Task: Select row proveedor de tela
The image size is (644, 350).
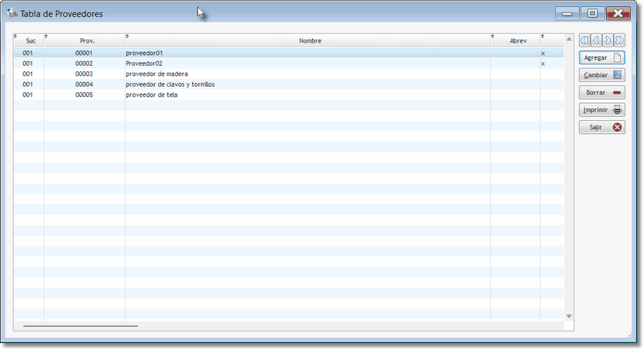Action: (288, 94)
